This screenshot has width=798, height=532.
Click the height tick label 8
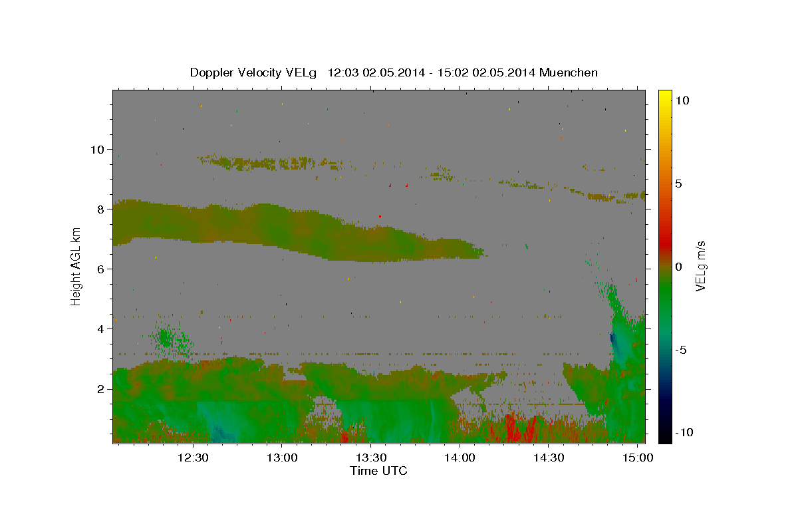101,209
